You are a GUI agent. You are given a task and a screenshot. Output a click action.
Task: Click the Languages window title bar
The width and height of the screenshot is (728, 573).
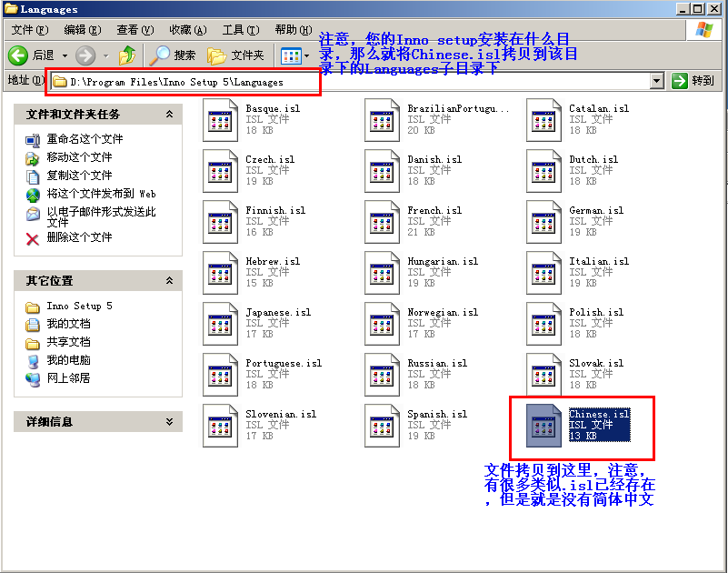339,9
